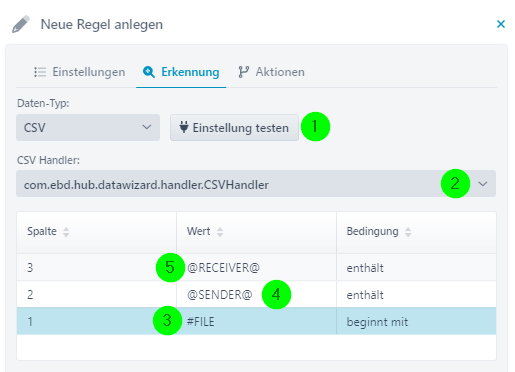Click the Einstellung testen button

click(x=234, y=128)
